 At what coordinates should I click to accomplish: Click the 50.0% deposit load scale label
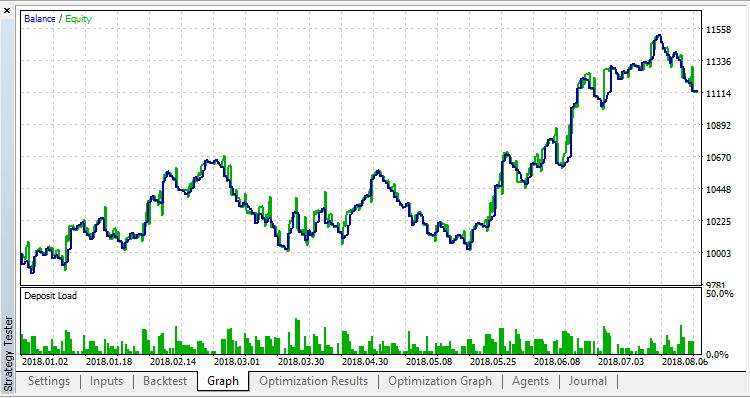click(x=719, y=293)
